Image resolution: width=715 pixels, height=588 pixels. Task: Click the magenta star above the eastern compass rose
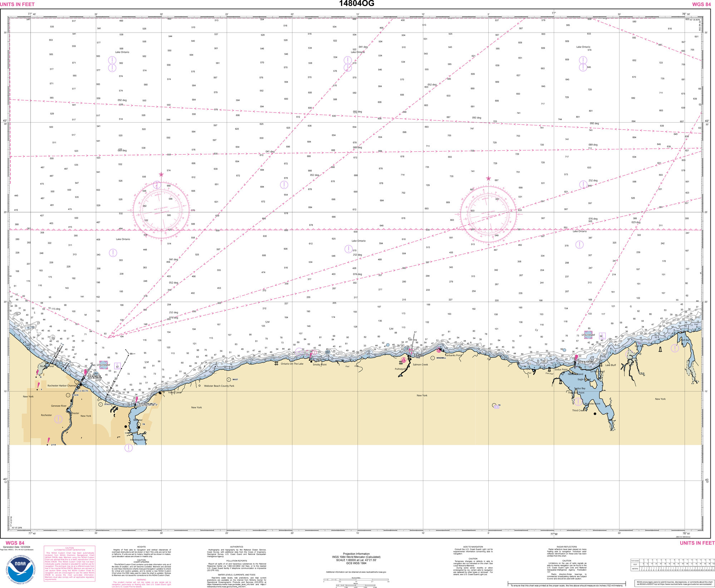[x=488, y=178]
